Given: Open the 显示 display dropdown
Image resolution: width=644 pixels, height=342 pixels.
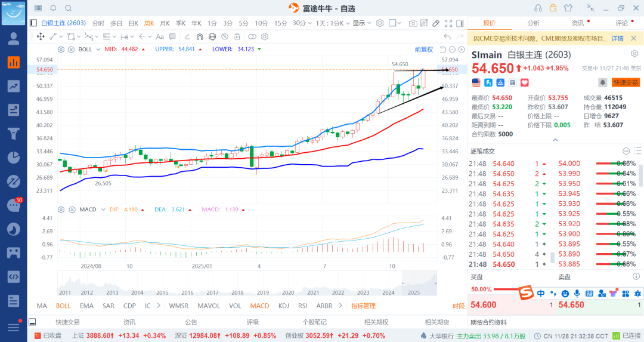Looking at the screenshot, I should (361, 23).
